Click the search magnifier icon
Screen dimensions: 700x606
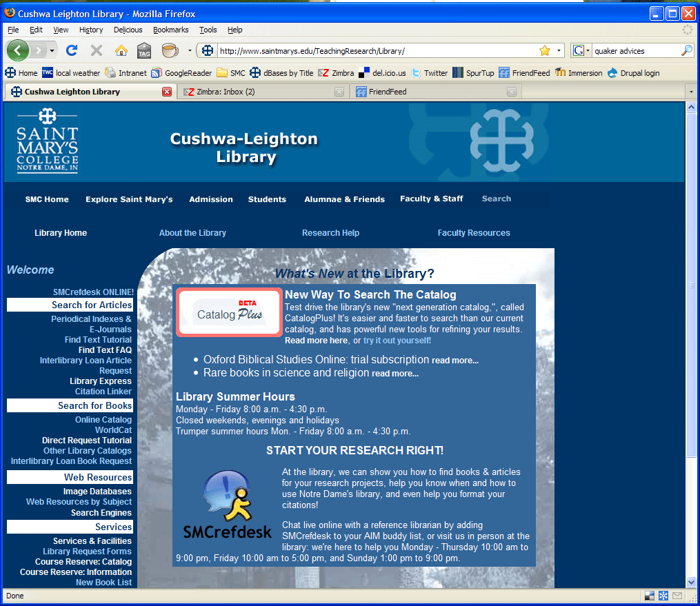(x=686, y=50)
